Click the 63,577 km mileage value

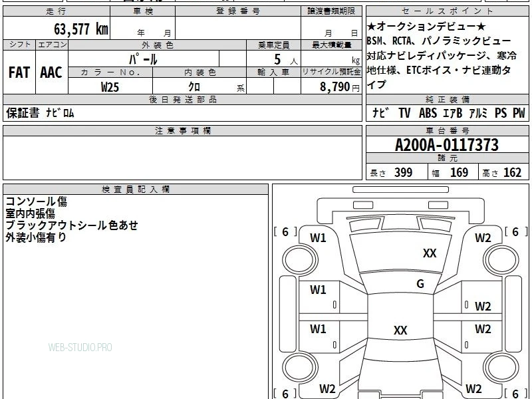(x=81, y=29)
